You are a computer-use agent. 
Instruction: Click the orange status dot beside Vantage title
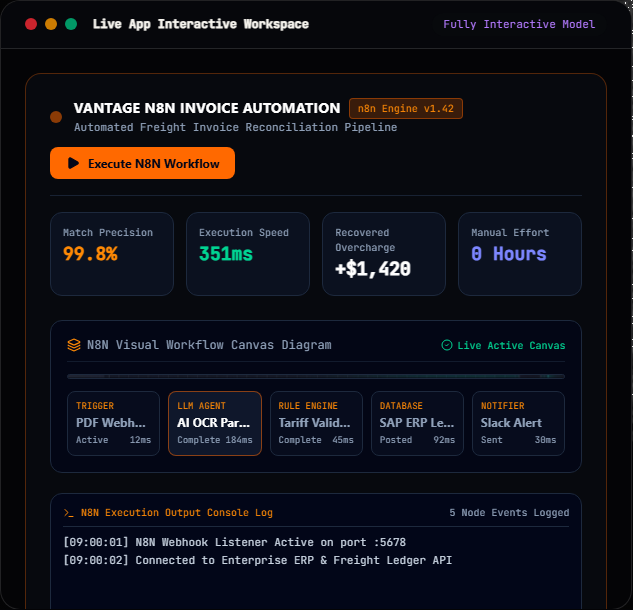click(x=56, y=117)
